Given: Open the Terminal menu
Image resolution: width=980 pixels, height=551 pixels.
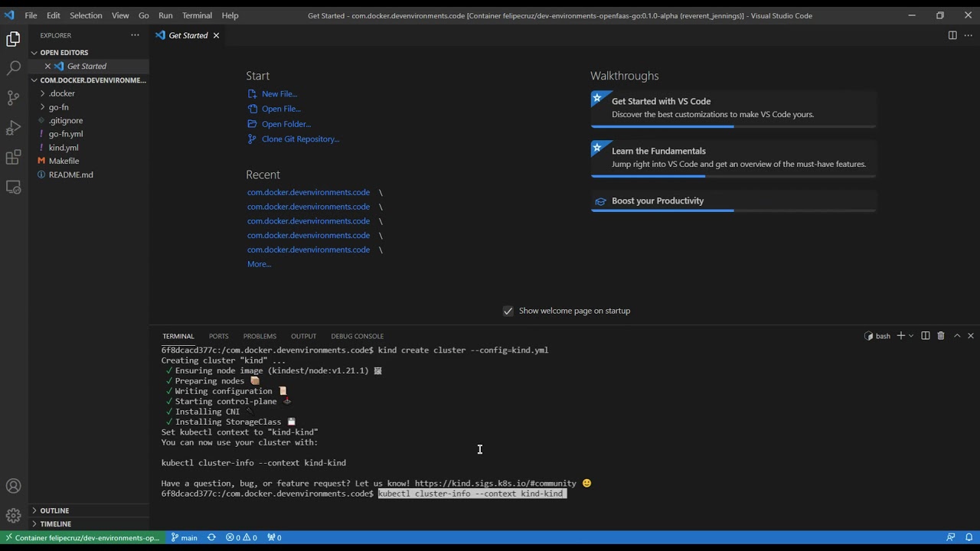Looking at the screenshot, I should pos(197,15).
